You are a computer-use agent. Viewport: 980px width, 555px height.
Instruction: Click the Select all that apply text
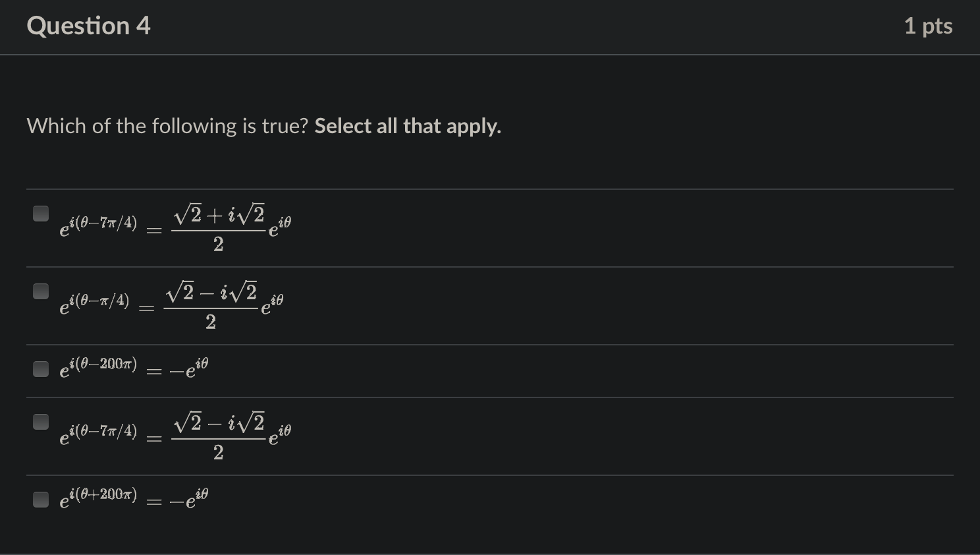click(x=407, y=125)
